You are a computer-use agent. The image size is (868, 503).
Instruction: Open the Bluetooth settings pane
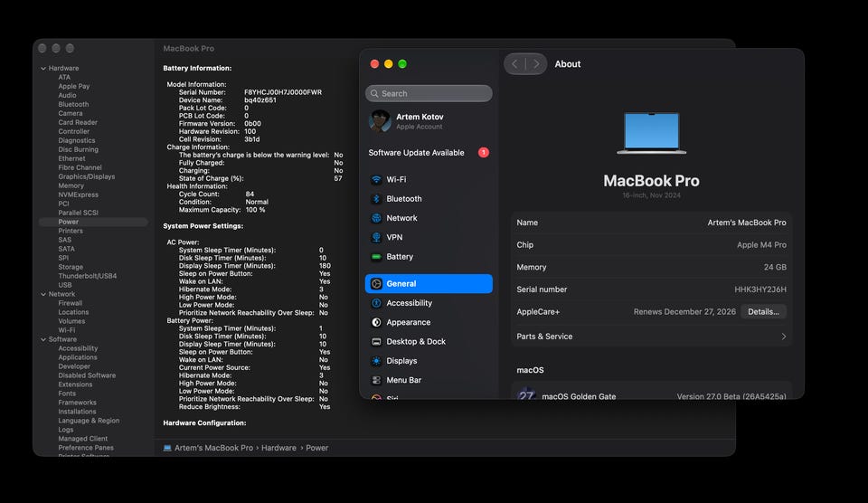click(x=429, y=199)
